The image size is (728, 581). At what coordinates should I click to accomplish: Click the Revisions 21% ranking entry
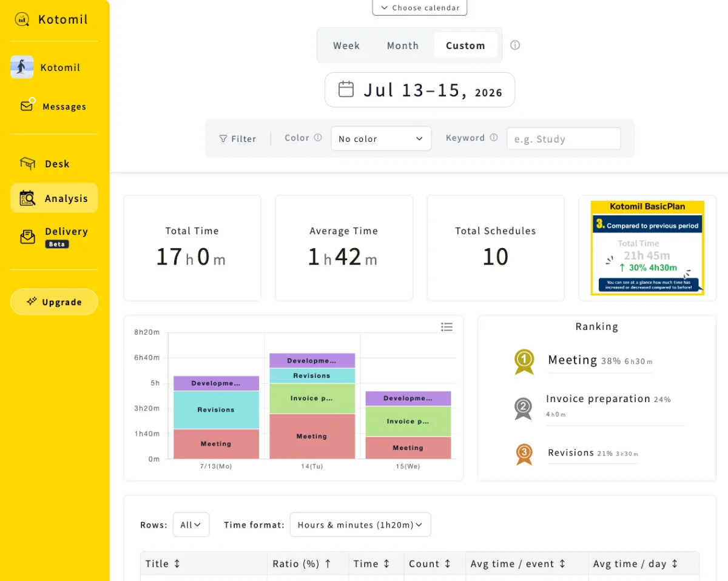(x=593, y=453)
